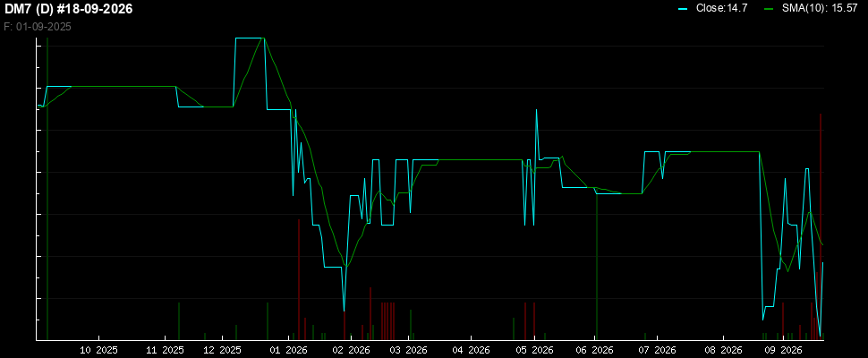
Task: Click the tall green volume bar at June 2026
Action: [x=597, y=264]
